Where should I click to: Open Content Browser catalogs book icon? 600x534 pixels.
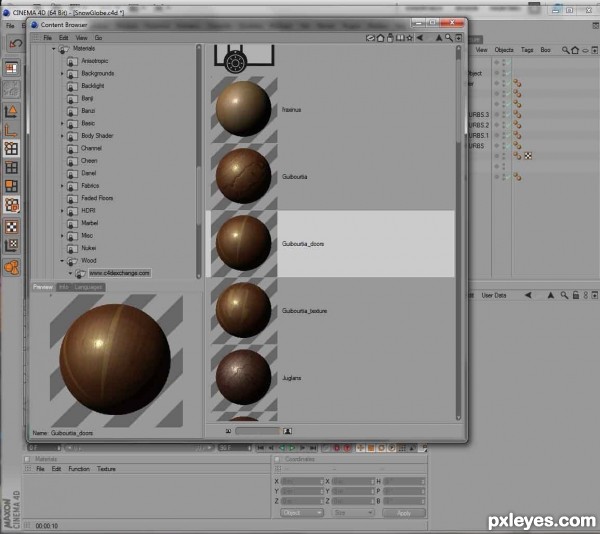point(400,38)
